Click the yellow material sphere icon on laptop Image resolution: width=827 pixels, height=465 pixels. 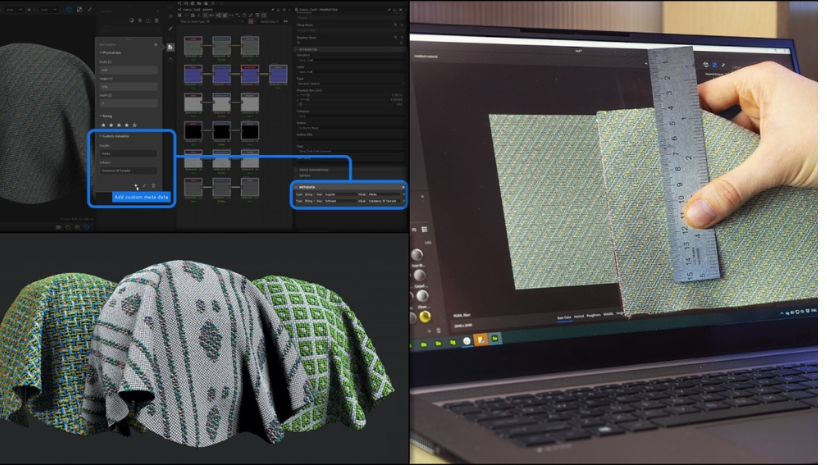[425, 318]
